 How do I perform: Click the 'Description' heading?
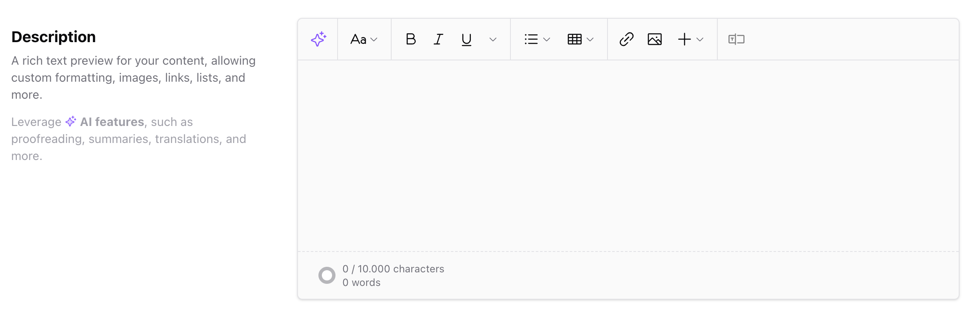(x=54, y=37)
